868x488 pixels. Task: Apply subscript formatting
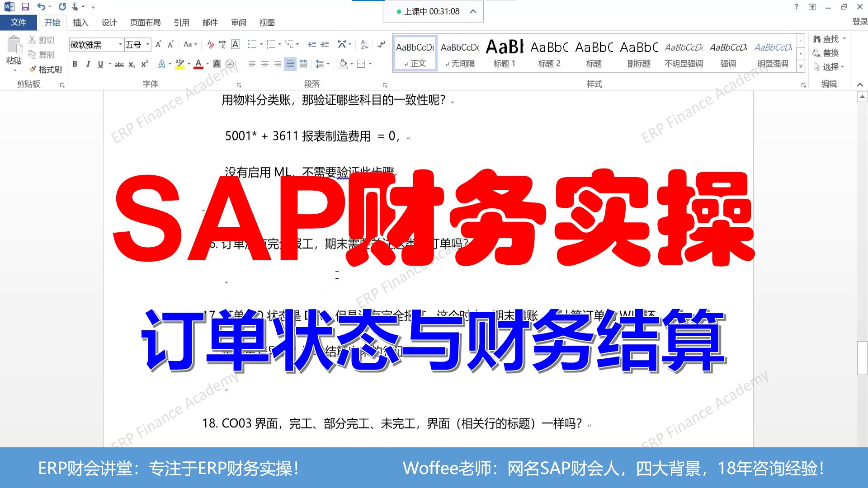[132, 64]
